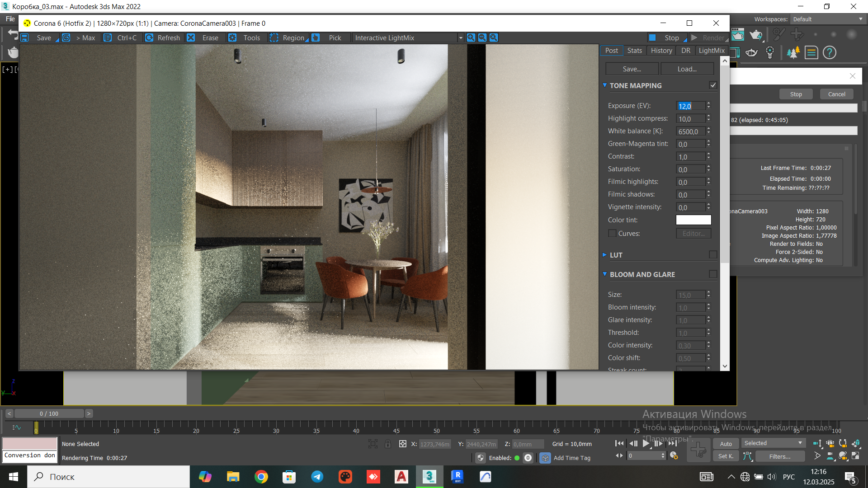This screenshot has height=488, width=868.
Task: Click Cancel in the render progress dialog
Action: (836, 94)
